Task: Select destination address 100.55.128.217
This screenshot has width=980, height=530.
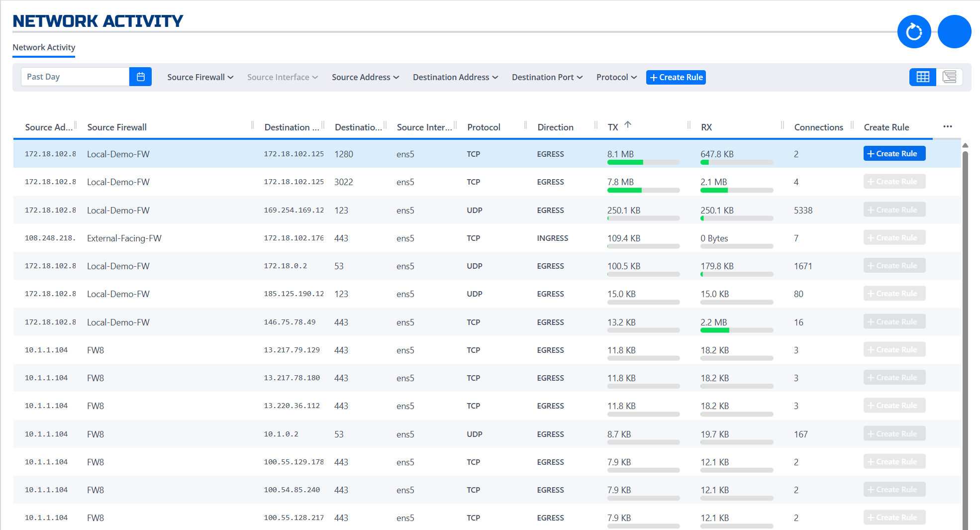Action: (294, 518)
